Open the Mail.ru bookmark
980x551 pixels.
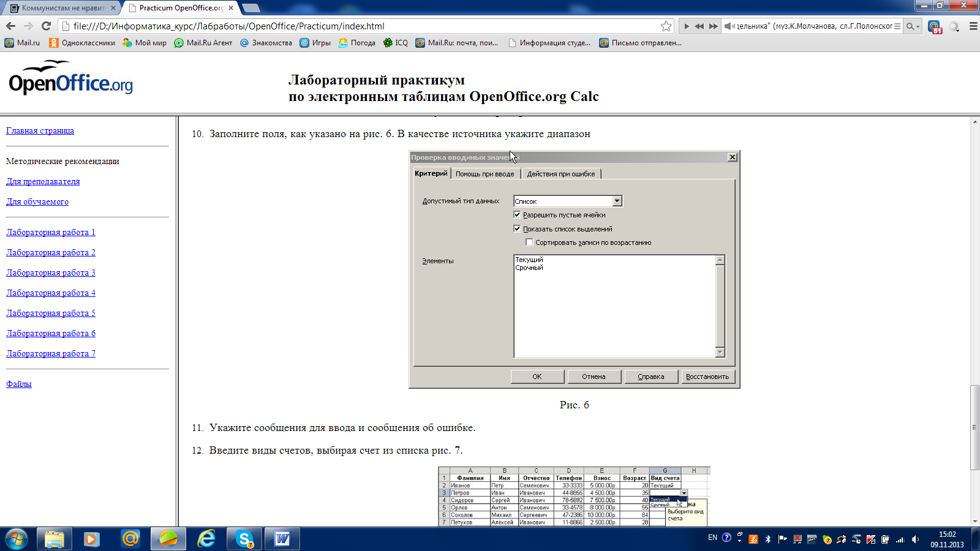22,43
